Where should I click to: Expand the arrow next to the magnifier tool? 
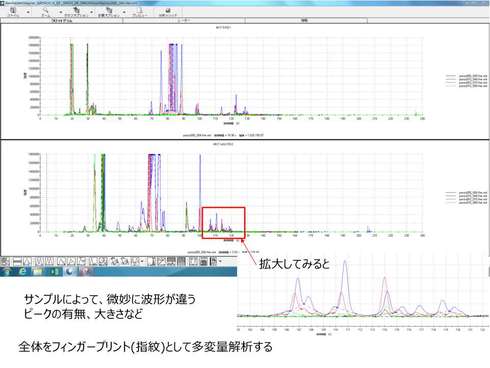(x=60, y=12)
